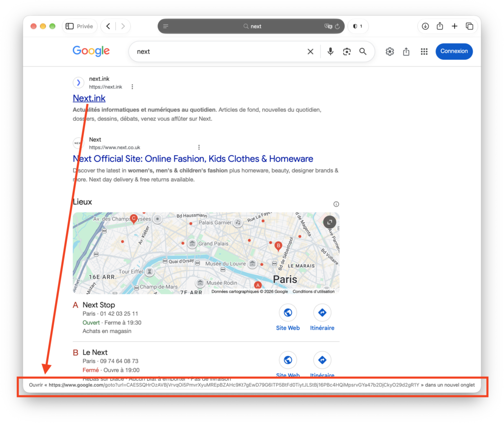Show tab overview

click(x=469, y=26)
